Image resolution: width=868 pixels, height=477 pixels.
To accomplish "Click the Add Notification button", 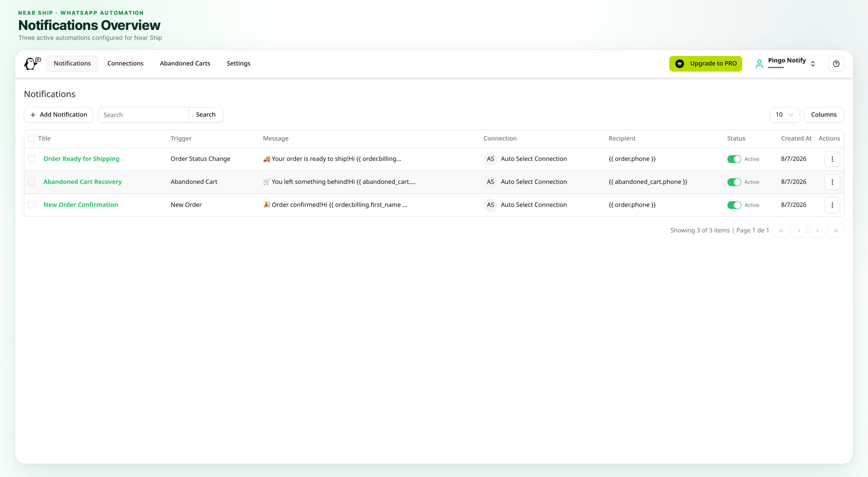I will [58, 115].
